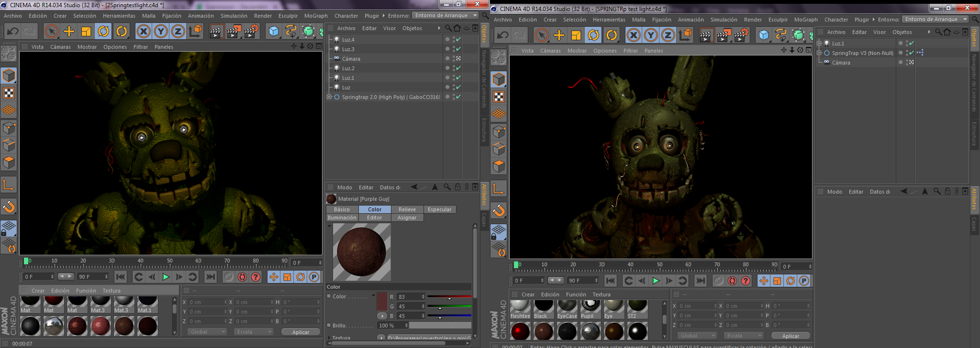The image size is (980, 348).
Task: Click Redo icon in right window toolbar
Action: click(x=519, y=35)
